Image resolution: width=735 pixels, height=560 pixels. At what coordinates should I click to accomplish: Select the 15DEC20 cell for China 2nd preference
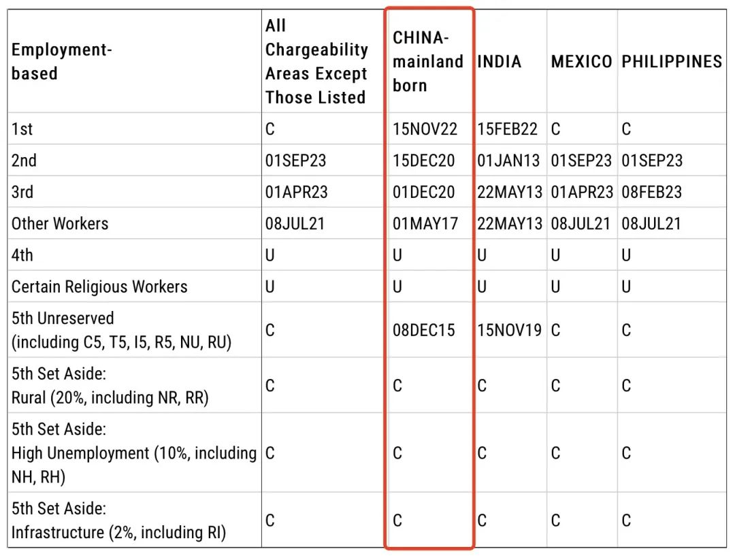point(424,161)
